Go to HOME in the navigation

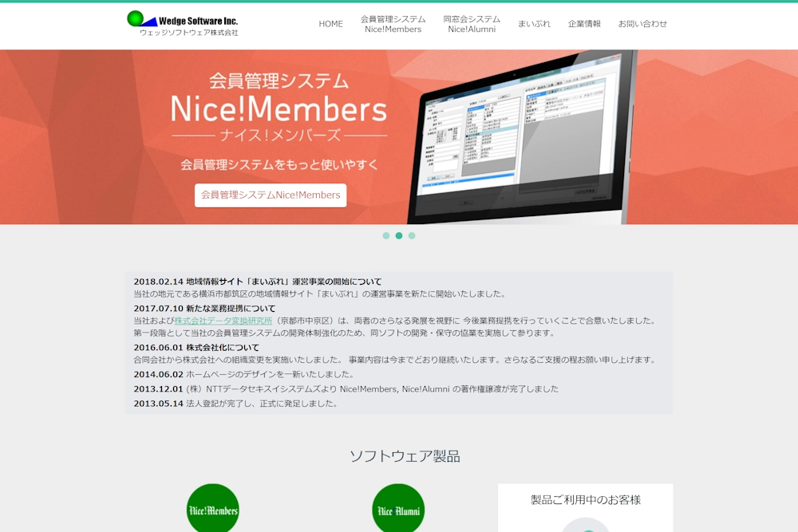tap(330, 24)
